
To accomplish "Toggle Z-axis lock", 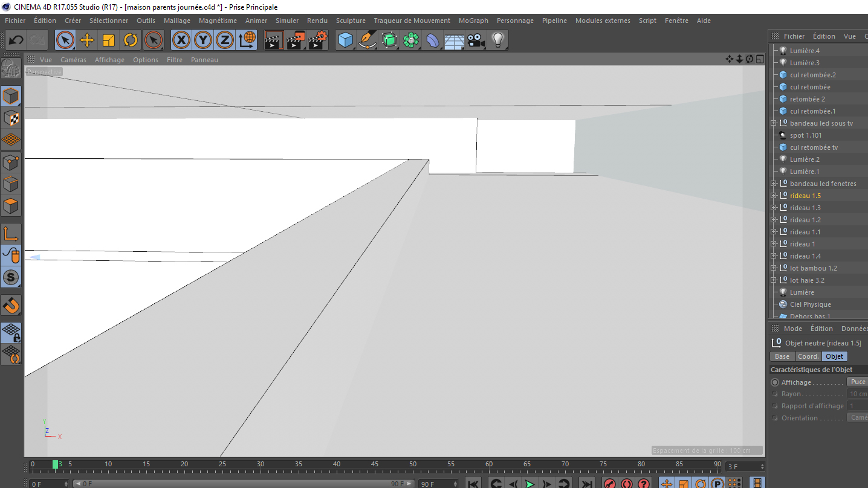I will tap(225, 40).
